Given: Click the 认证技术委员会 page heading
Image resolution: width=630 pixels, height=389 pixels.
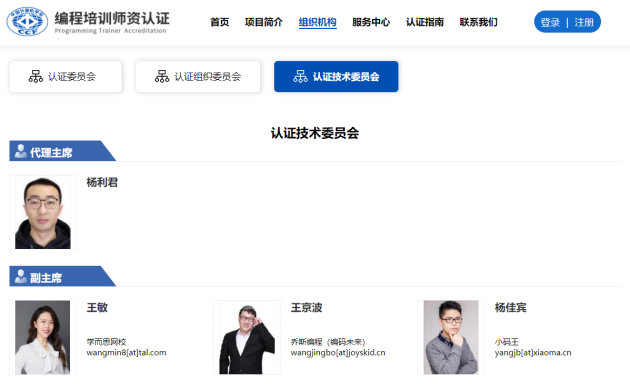Looking at the screenshot, I should [x=315, y=133].
